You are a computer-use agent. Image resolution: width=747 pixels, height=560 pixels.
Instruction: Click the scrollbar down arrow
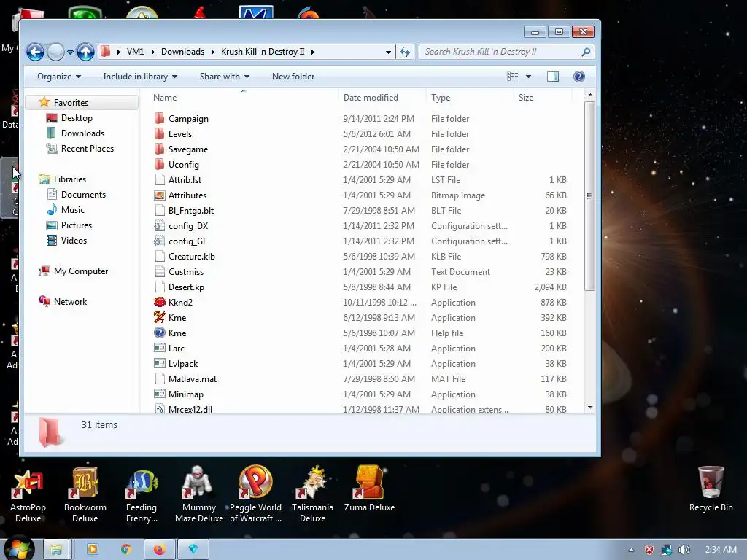(589, 408)
